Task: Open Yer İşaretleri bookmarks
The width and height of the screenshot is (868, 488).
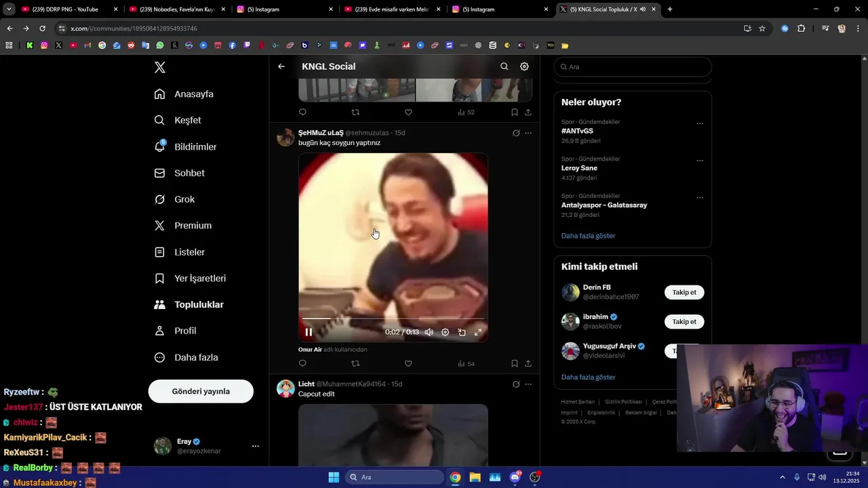Action: click(x=190, y=279)
